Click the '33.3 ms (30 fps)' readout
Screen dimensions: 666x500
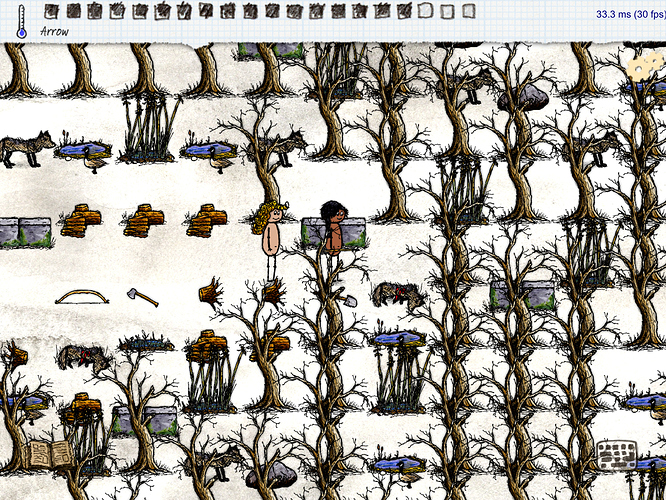pyautogui.click(x=631, y=14)
